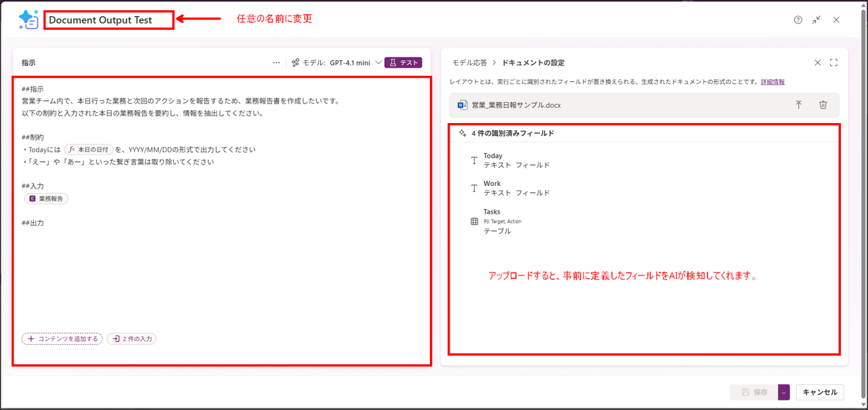Click the Word file icon for 営業_業務日報サンプル.docx
The width and height of the screenshot is (868, 410).
[462, 106]
